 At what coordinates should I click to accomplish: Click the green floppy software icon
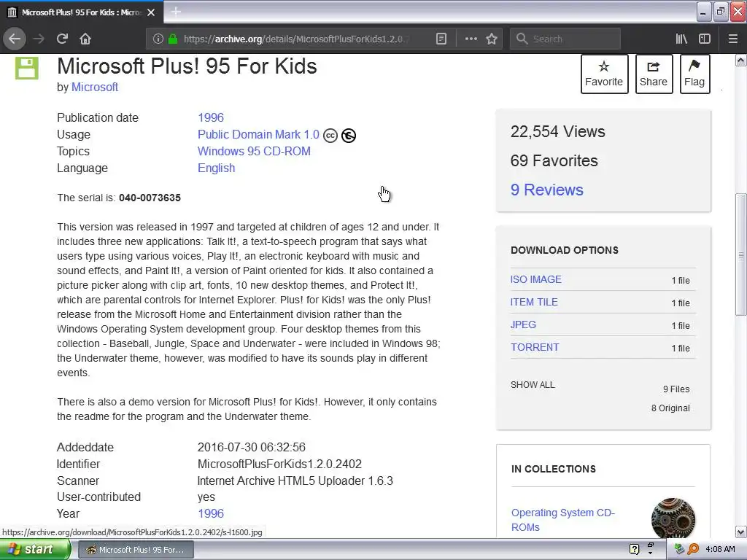coord(27,68)
